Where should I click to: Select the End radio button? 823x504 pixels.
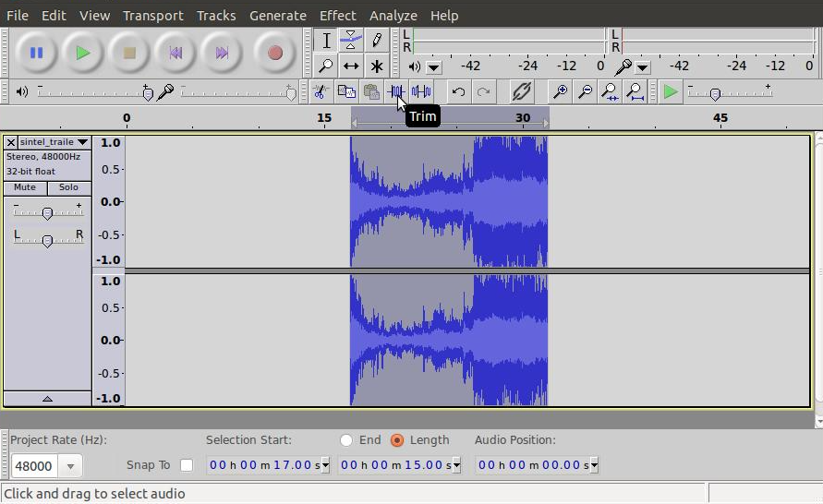click(x=345, y=440)
